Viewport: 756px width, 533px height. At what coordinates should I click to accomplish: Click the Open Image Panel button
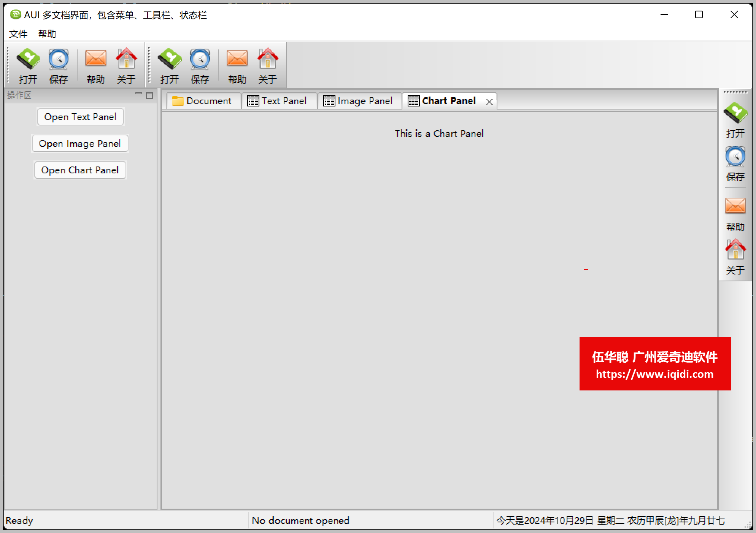point(79,143)
